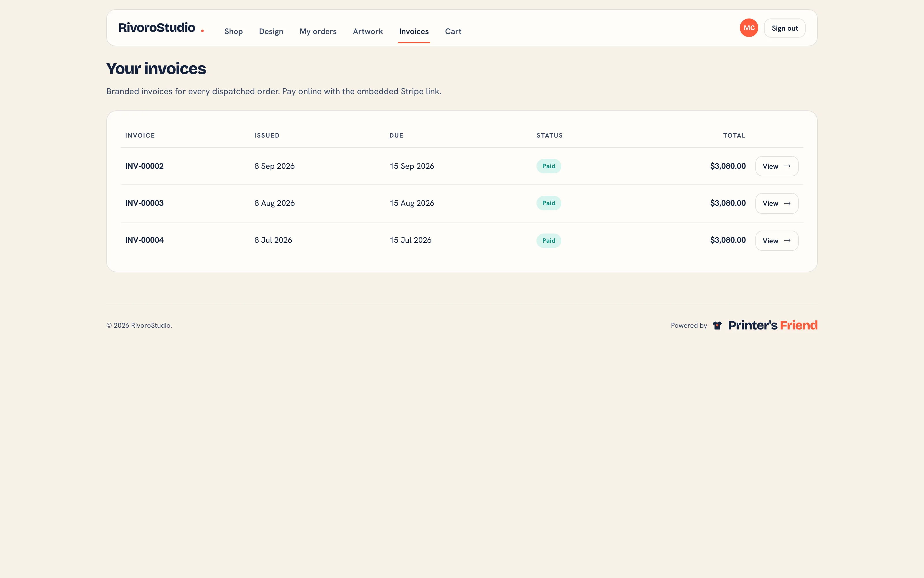Open the Cart page

click(453, 31)
